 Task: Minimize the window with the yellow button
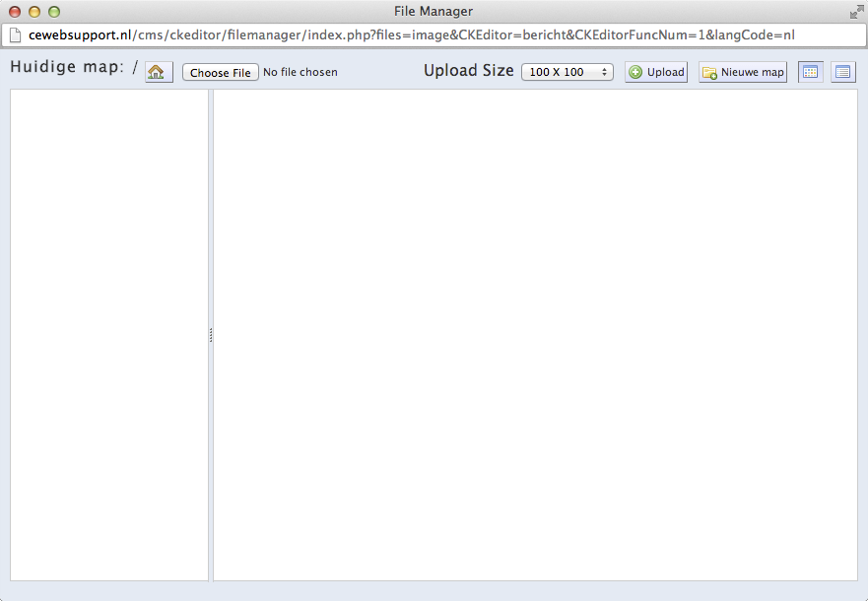click(34, 12)
